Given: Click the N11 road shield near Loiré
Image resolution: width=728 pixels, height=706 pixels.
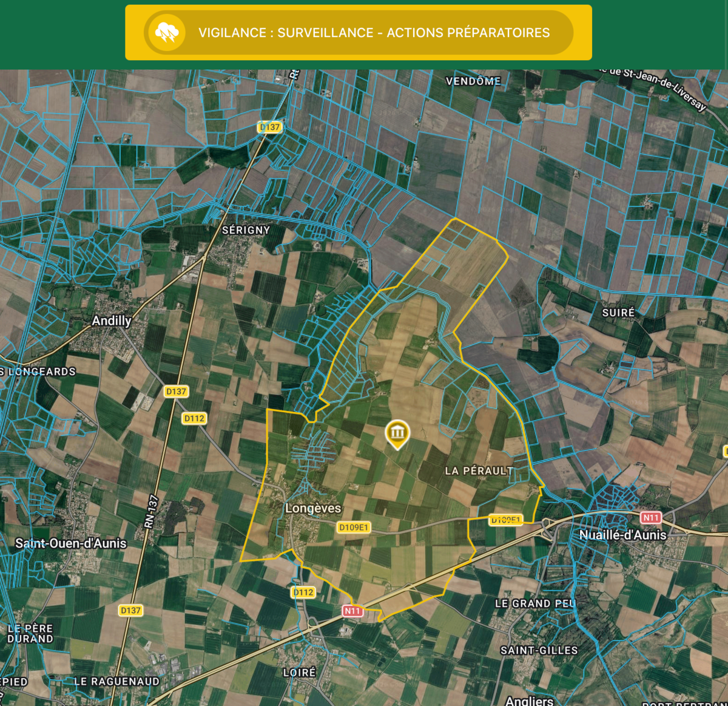Looking at the screenshot, I should (352, 611).
